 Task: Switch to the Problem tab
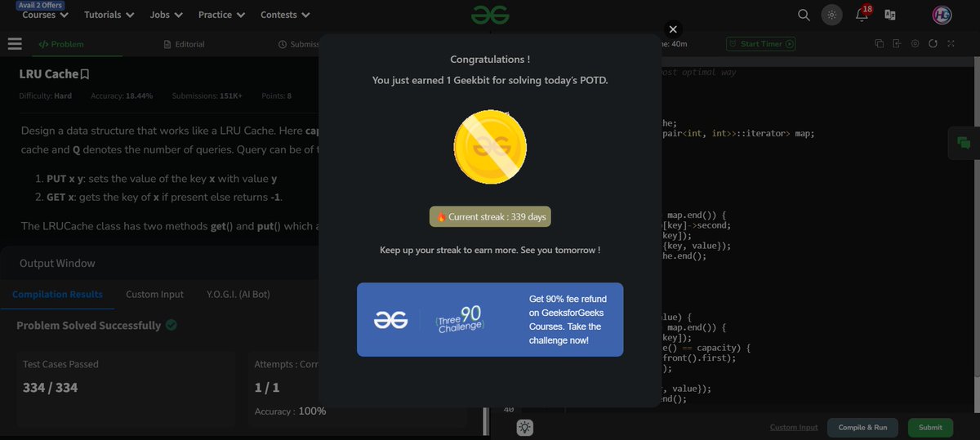click(x=62, y=44)
